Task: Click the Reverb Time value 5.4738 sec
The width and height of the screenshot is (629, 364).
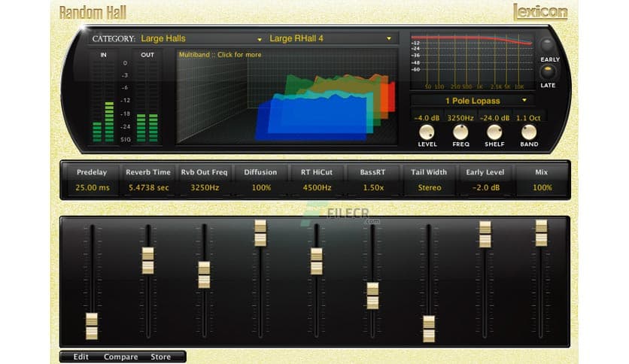Action: click(x=148, y=187)
